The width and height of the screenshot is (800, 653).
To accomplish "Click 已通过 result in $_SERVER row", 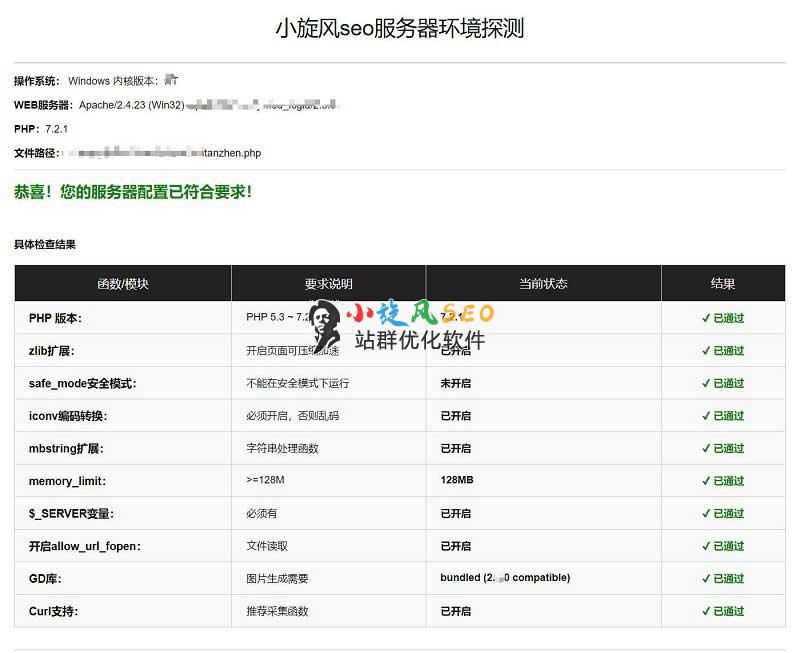I will pyautogui.click(x=723, y=514).
